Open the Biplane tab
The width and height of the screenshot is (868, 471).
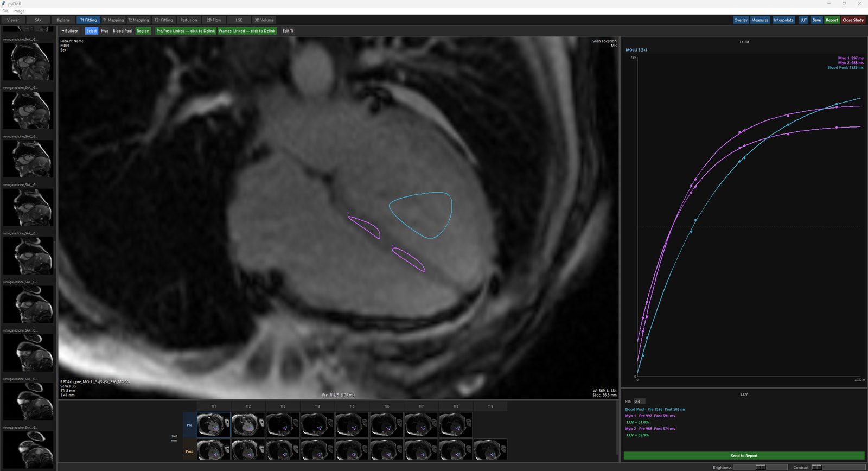click(63, 20)
